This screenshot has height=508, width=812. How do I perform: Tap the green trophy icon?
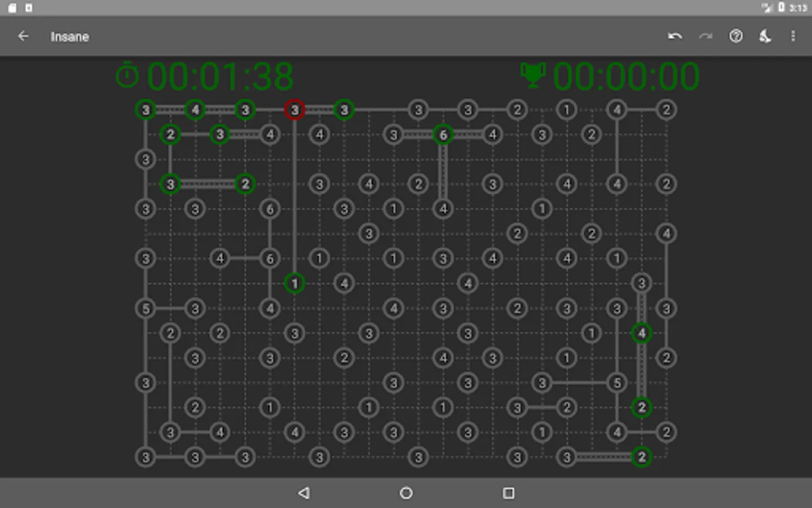pos(532,76)
